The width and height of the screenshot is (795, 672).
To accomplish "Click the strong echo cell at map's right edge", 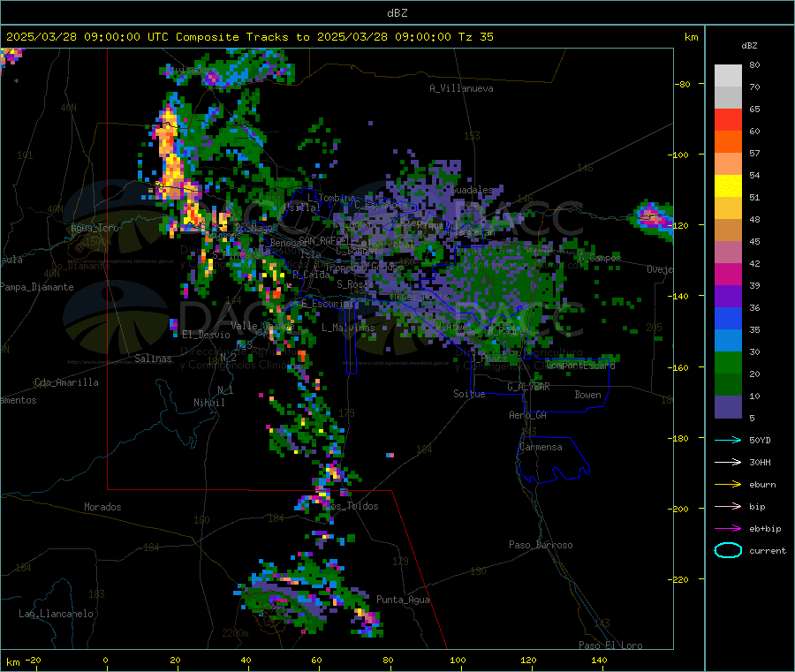I will click(x=653, y=219).
